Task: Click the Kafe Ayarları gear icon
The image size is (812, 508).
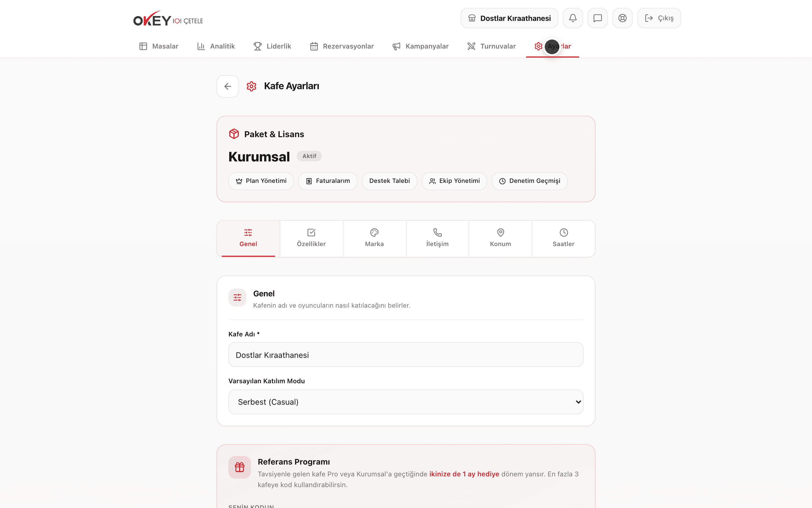Action: (251, 86)
